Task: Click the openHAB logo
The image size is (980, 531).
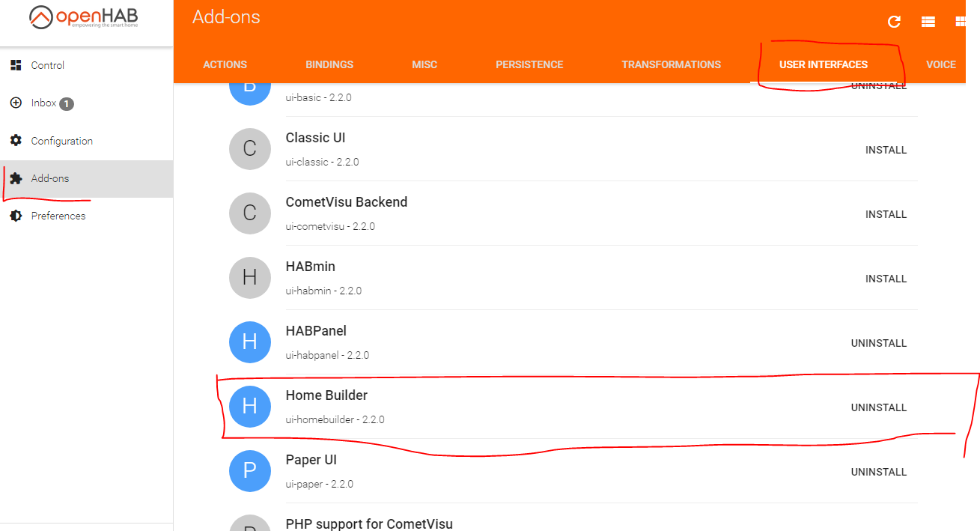Action: 84,17
